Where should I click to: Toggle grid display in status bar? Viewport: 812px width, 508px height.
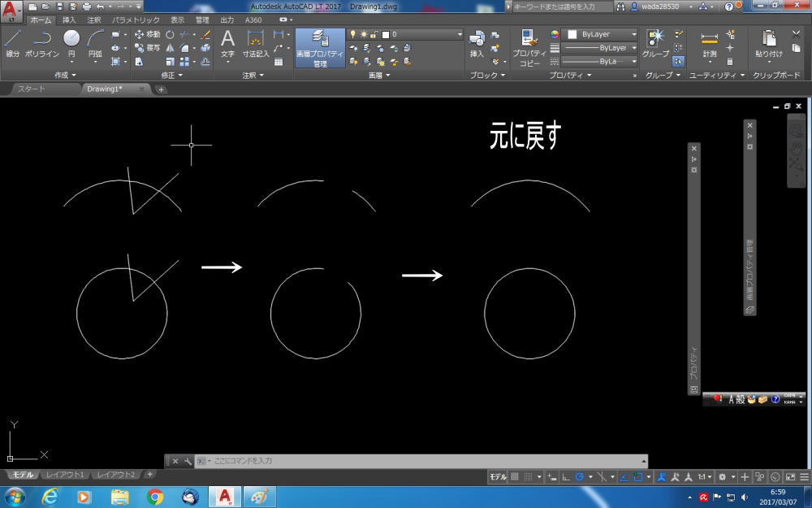(515, 477)
